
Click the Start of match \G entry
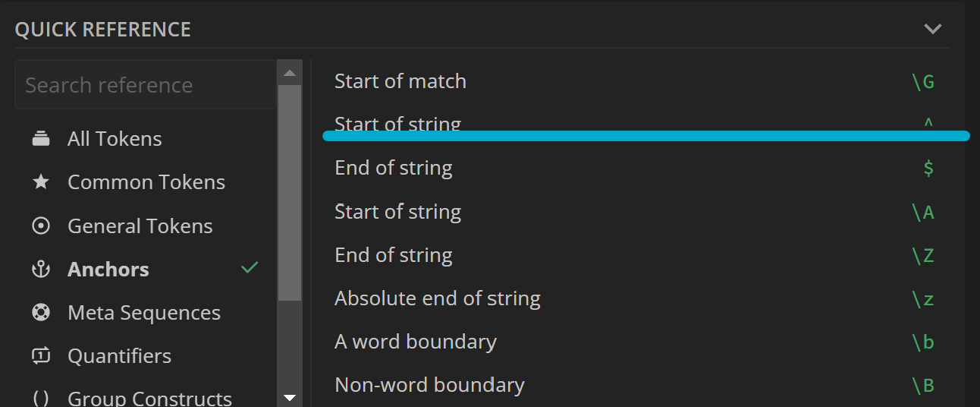tap(634, 81)
